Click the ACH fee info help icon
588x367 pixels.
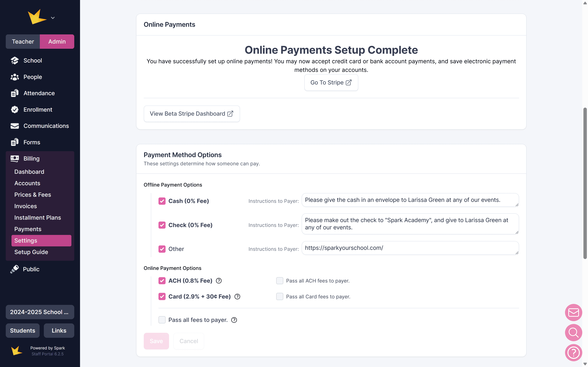219,281
